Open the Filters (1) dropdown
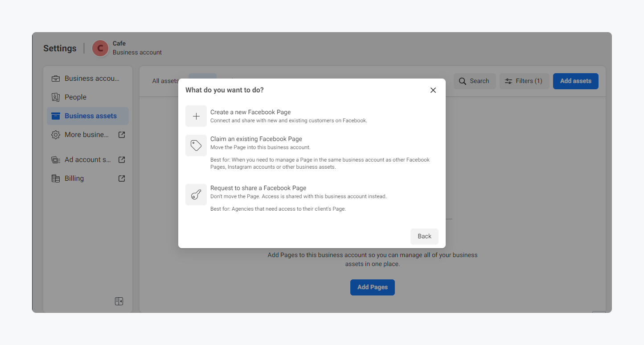 (524, 81)
